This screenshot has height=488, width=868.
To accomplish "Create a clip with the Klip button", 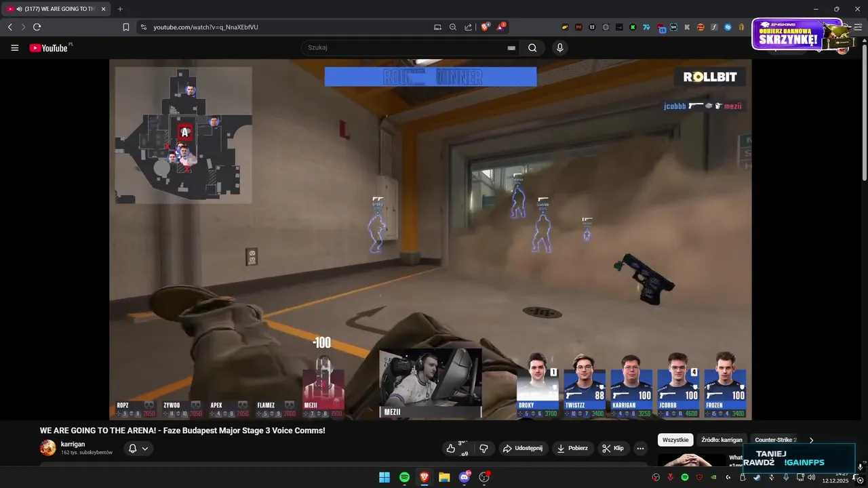I will click(613, 448).
